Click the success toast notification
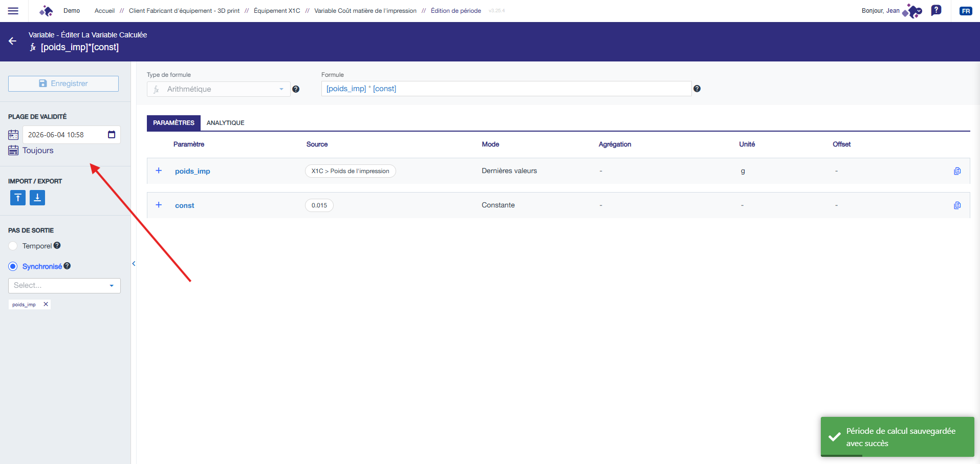This screenshot has width=980, height=464. point(898,437)
